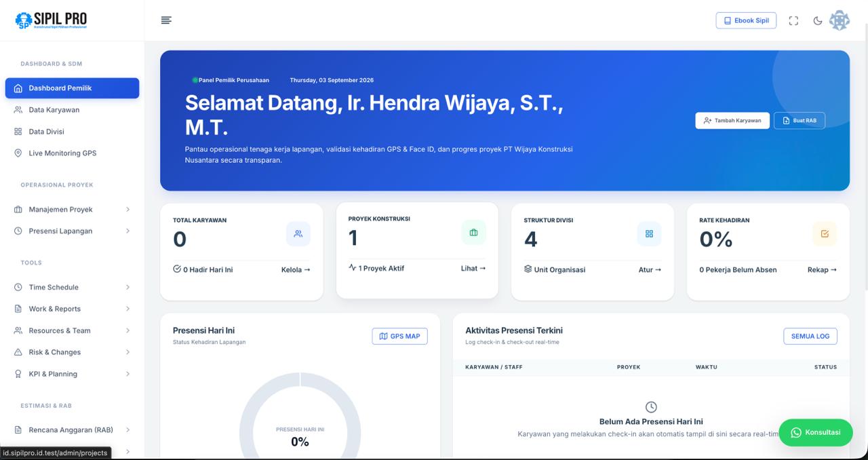
Task: Click '0 Pekerja Belum Absen' text
Action: (x=738, y=270)
